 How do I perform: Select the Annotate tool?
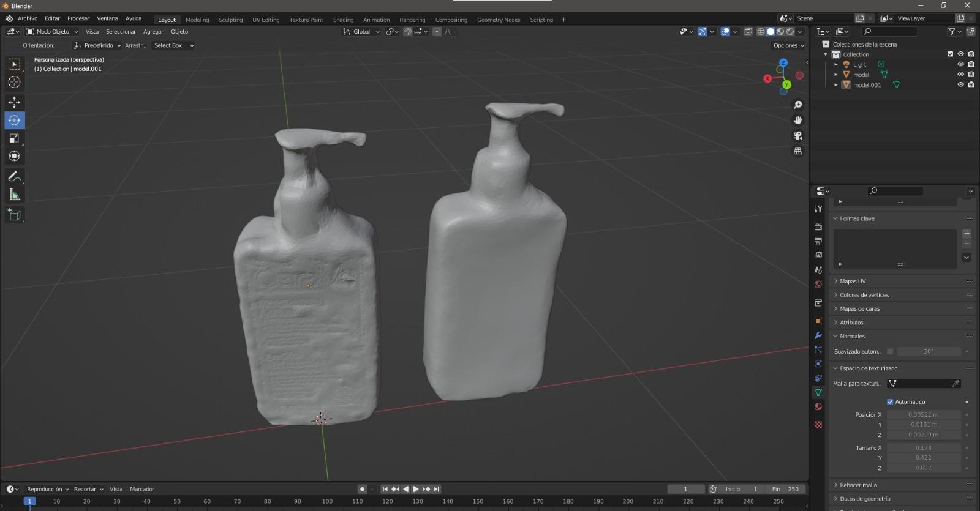click(x=14, y=177)
